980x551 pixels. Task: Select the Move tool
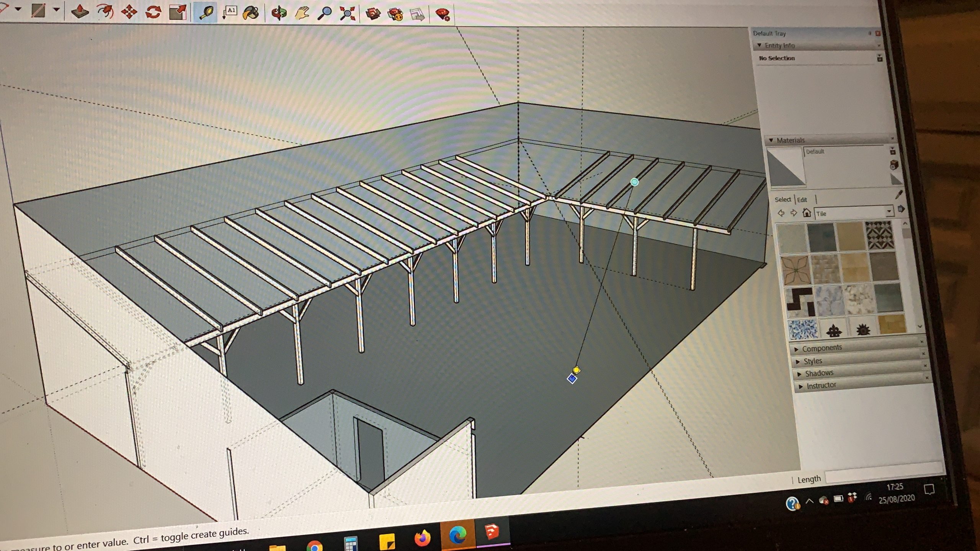(x=129, y=12)
